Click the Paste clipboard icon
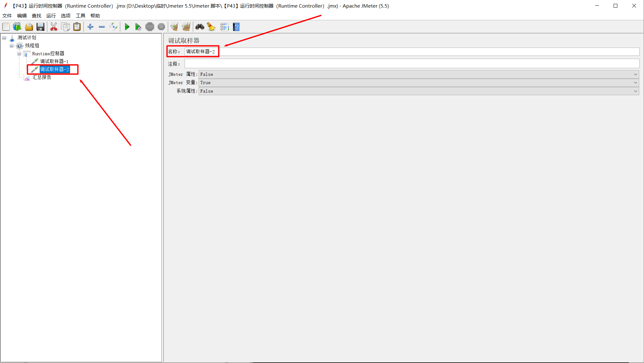The height and width of the screenshot is (363, 644). 77,27
